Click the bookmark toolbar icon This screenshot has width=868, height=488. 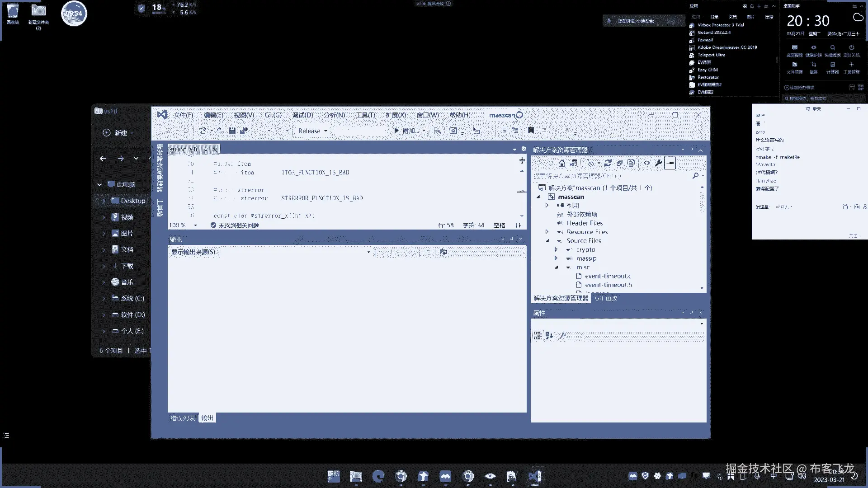tap(531, 131)
